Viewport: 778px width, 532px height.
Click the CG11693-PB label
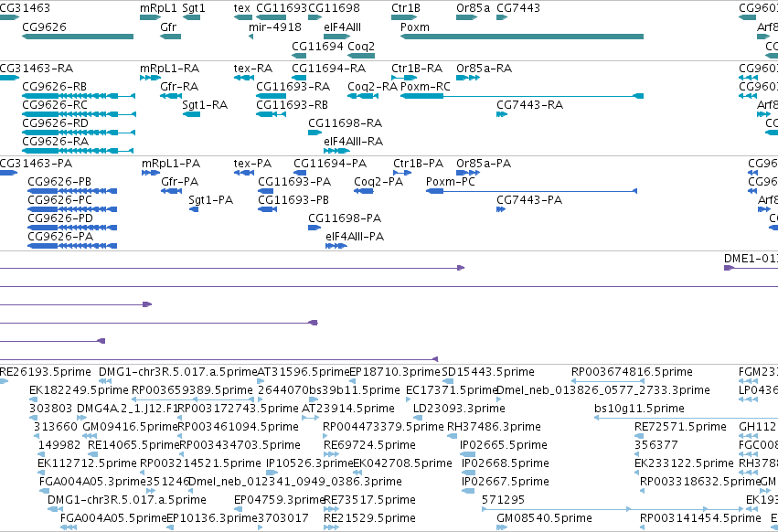pyautogui.click(x=293, y=200)
